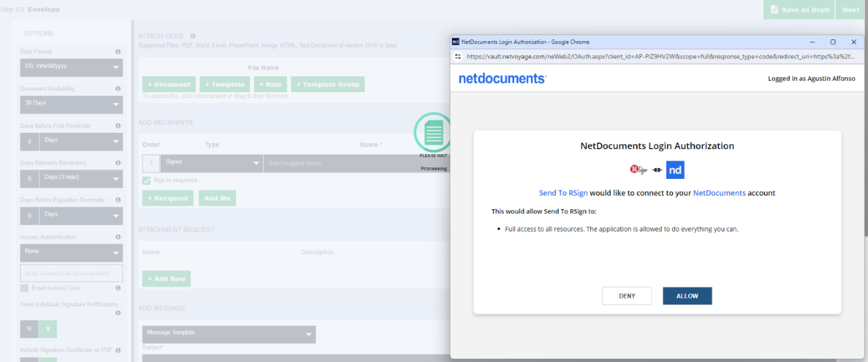Click the Attach Files info icon
Viewport: 868px width, 362px height.
coord(193,36)
